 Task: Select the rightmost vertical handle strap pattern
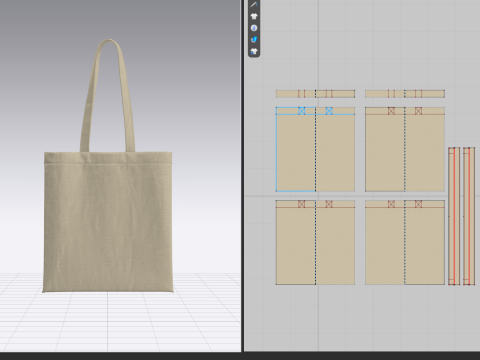click(469, 216)
